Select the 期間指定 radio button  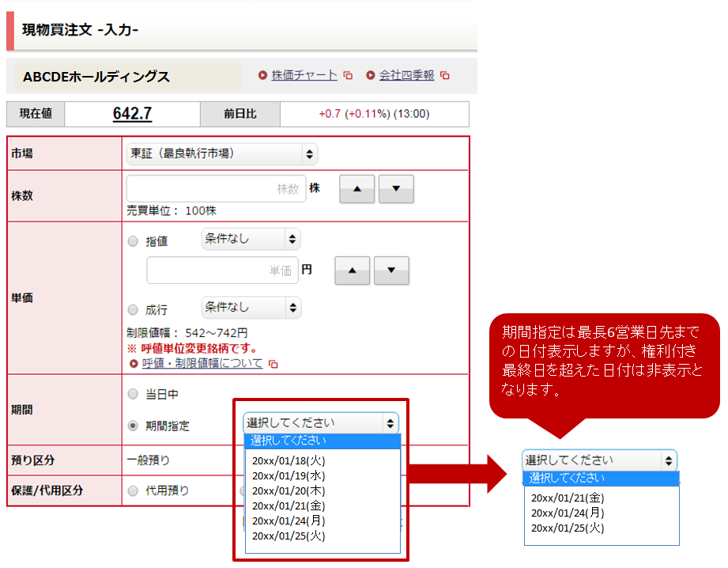point(134,426)
